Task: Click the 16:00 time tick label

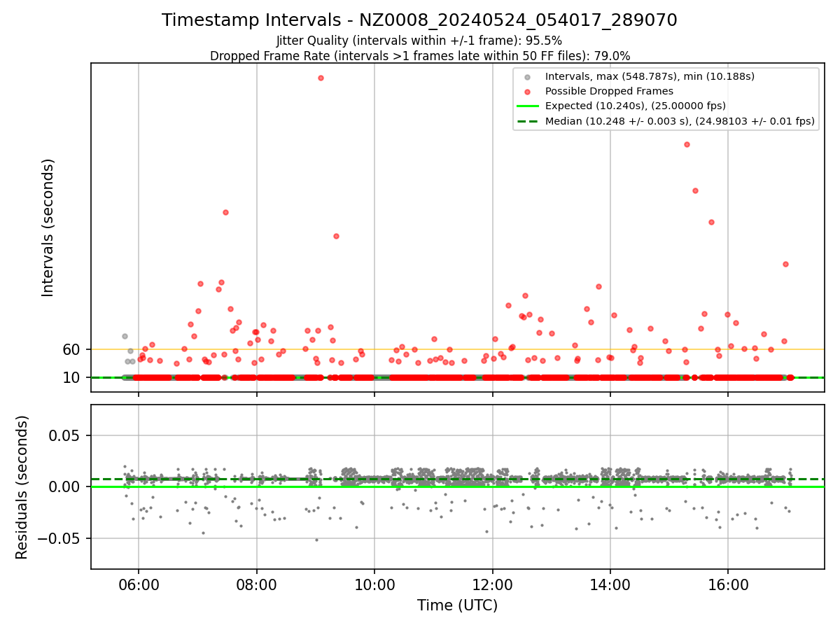Action: (729, 584)
